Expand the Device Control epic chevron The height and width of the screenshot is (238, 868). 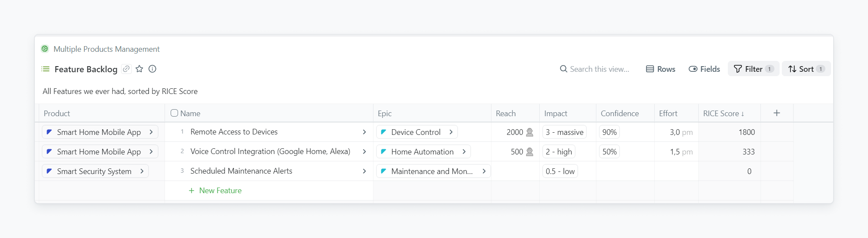[x=451, y=132]
